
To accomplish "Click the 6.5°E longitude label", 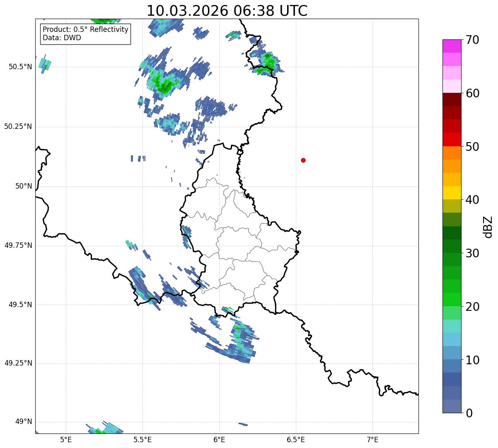I will tap(296, 439).
